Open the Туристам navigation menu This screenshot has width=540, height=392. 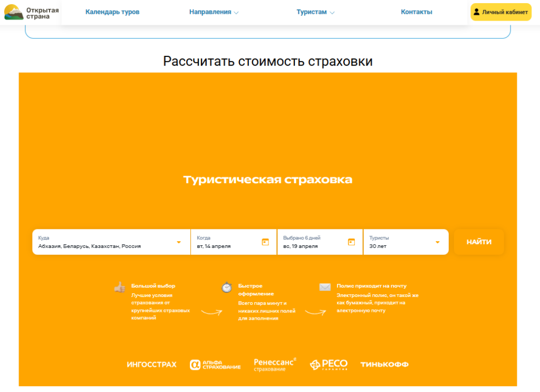click(315, 12)
